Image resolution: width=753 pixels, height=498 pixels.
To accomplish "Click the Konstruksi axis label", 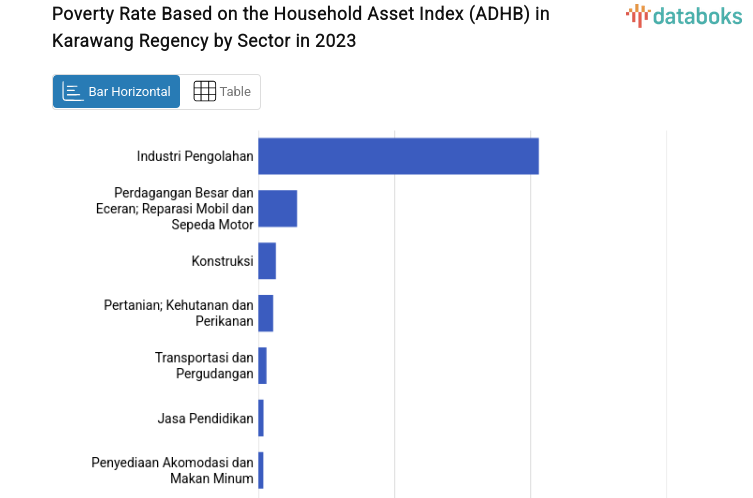I will pos(222,261).
